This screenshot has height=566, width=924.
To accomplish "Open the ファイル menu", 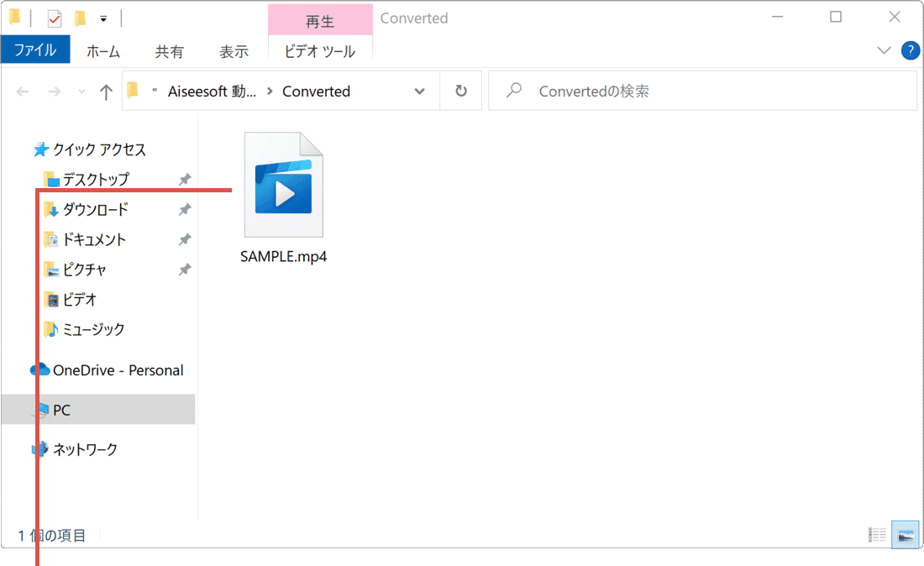I will tap(35, 50).
